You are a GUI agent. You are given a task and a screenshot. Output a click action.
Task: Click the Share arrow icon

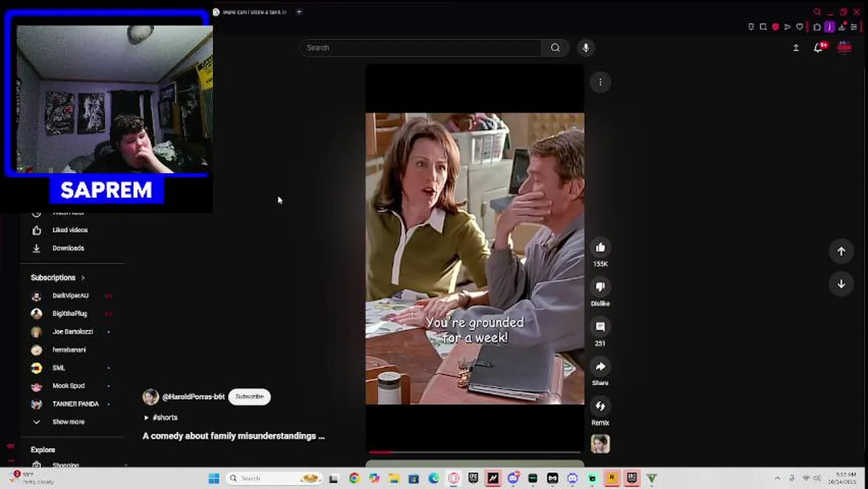(600, 367)
